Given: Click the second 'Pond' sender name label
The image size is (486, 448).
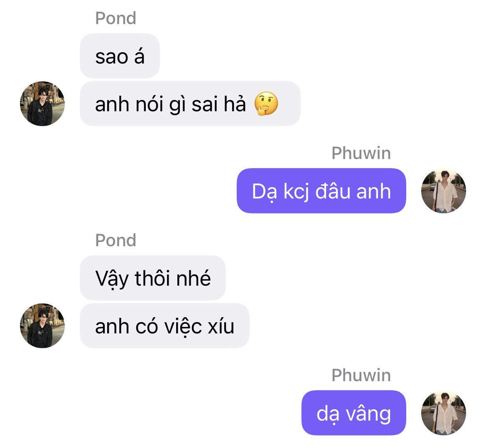Looking at the screenshot, I should coord(115,240).
